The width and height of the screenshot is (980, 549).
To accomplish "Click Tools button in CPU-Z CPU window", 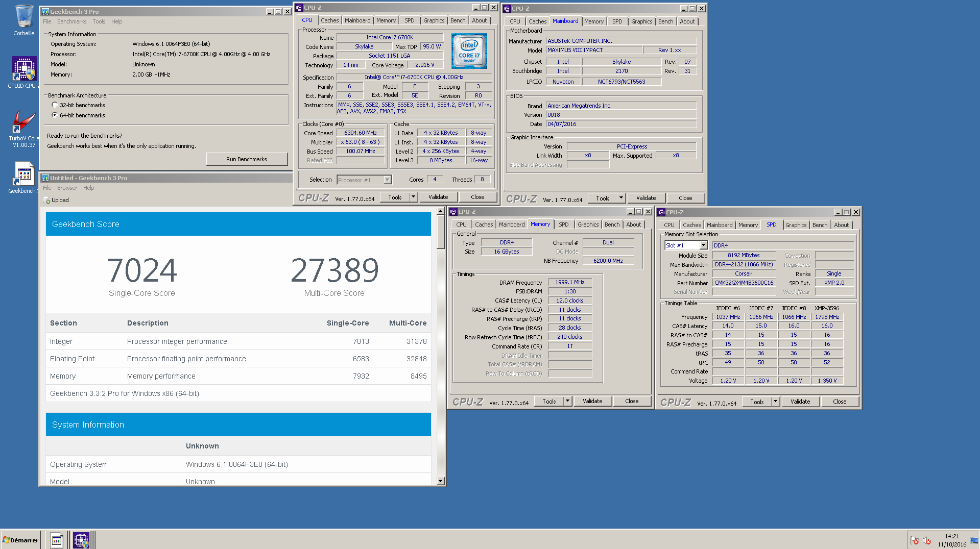I will pyautogui.click(x=395, y=197).
